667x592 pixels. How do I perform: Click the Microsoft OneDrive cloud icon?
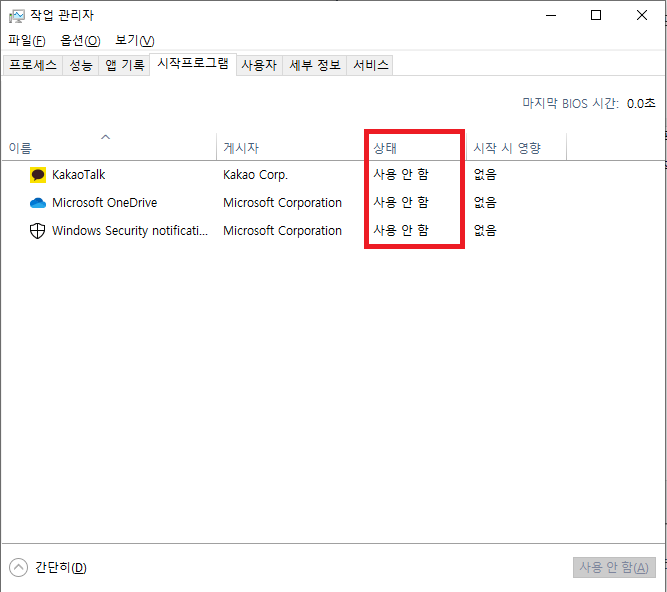coord(37,203)
